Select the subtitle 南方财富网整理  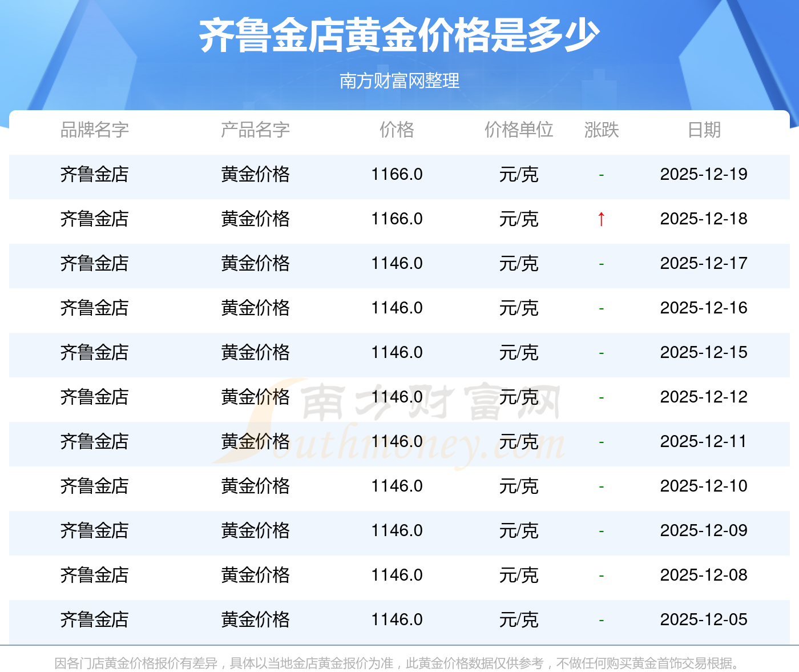pyautogui.click(x=399, y=81)
